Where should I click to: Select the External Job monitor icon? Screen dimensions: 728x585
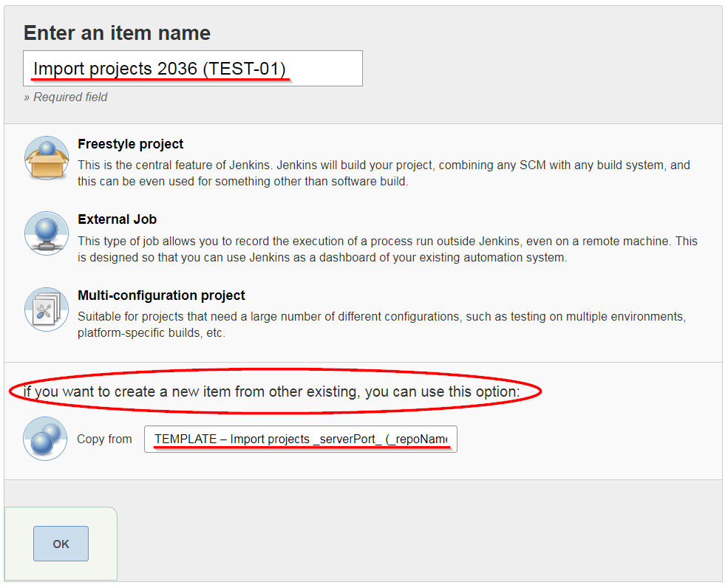click(x=46, y=233)
